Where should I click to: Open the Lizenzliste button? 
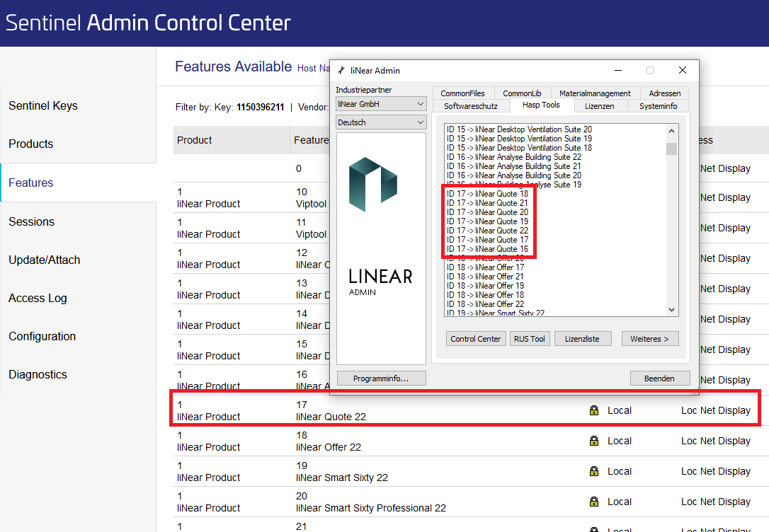(x=583, y=339)
